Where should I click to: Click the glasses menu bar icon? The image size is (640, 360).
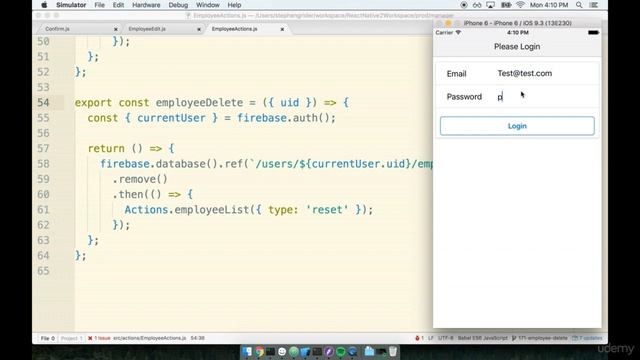(x=477, y=5)
